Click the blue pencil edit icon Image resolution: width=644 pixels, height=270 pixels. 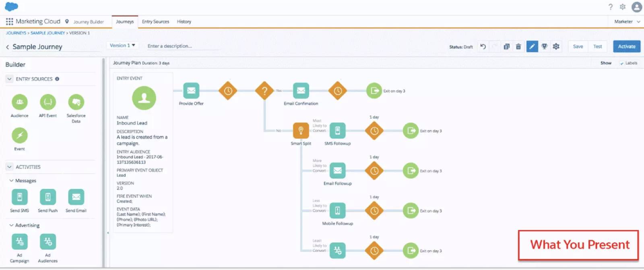[532, 46]
